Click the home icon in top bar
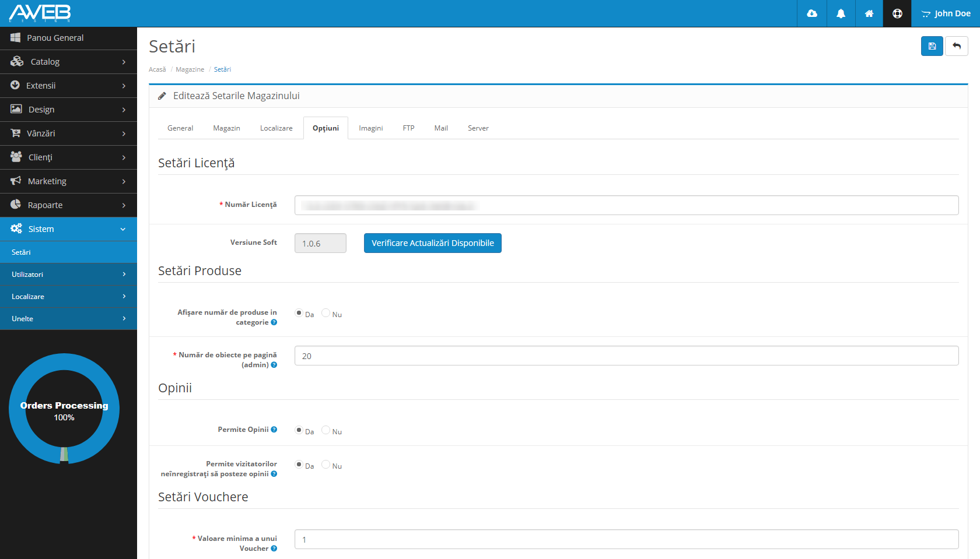The height and width of the screenshot is (559, 980). point(869,13)
